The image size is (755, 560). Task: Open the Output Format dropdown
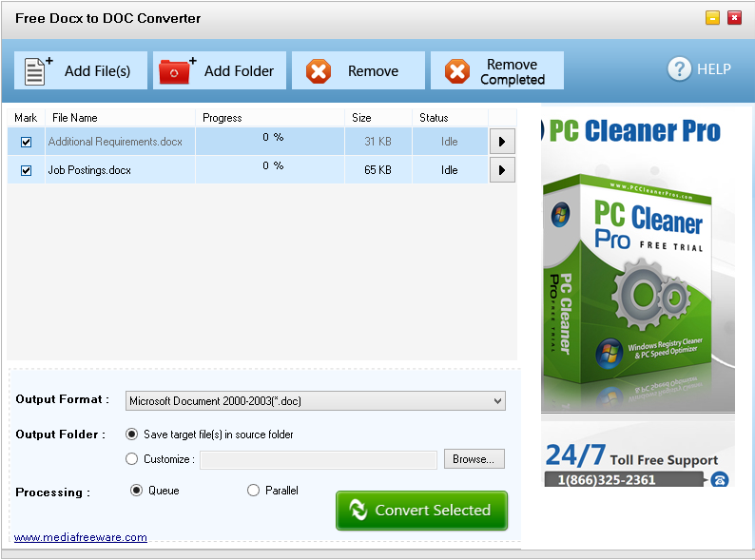(316, 401)
